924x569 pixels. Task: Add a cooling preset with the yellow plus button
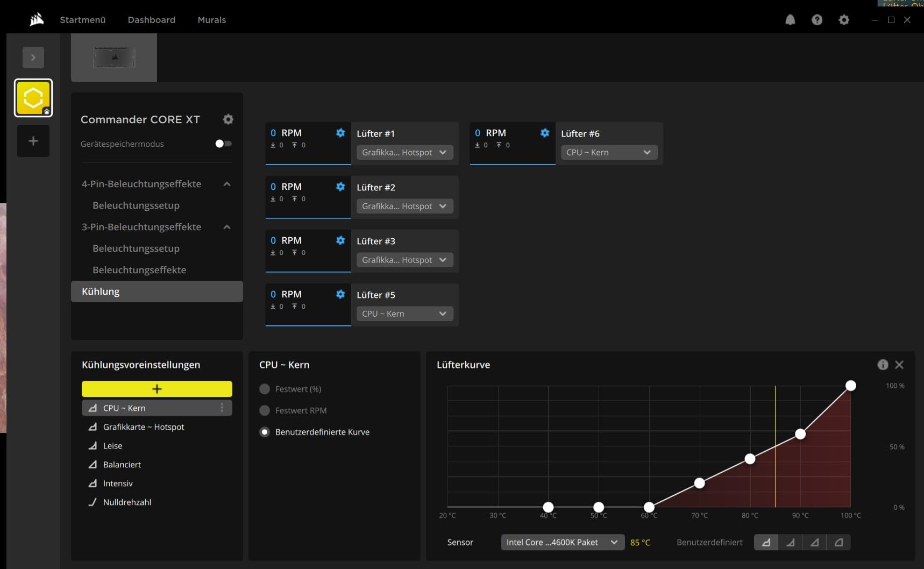[x=157, y=389]
